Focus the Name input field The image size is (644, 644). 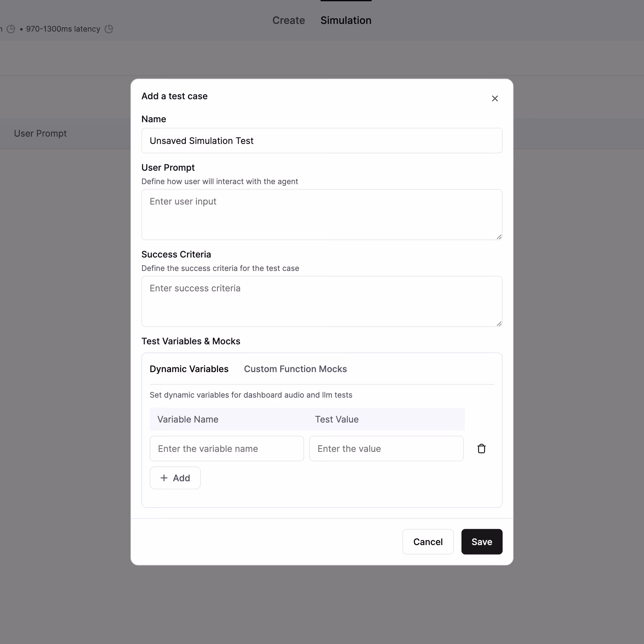tap(322, 141)
